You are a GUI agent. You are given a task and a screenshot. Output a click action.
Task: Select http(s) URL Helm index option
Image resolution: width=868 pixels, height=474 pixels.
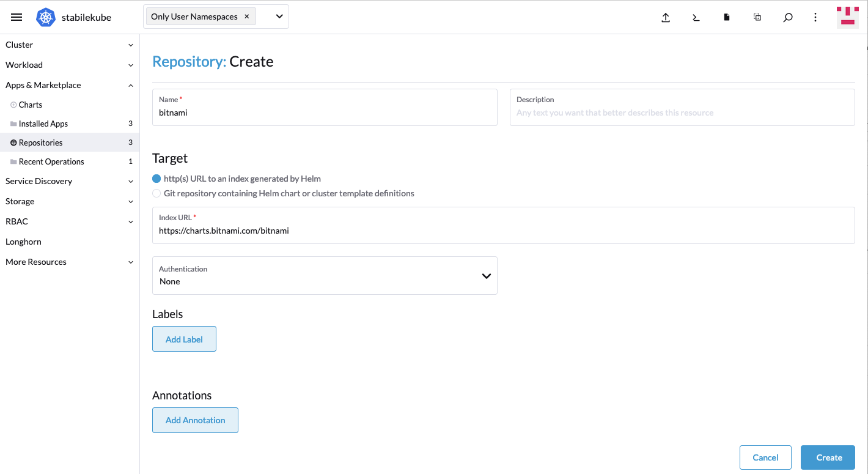point(156,179)
